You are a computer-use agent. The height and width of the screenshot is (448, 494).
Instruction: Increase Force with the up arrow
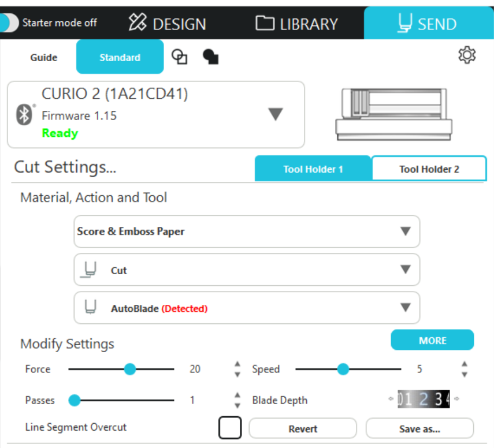coord(237,364)
